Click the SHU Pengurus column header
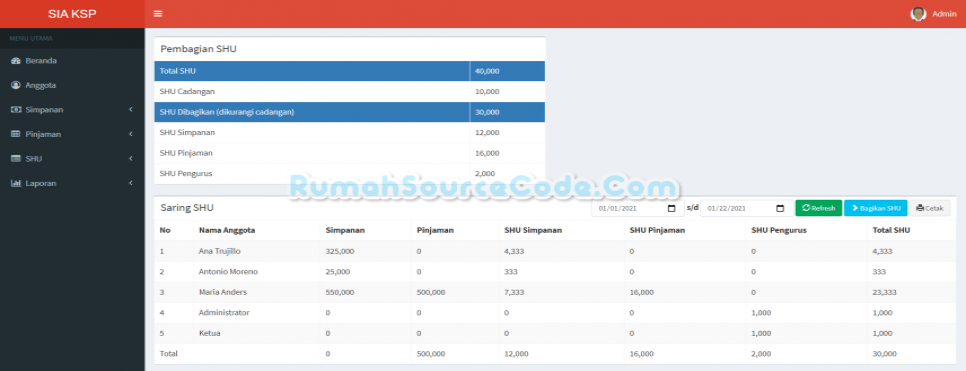This screenshot has width=966, height=371. pos(779,230)
